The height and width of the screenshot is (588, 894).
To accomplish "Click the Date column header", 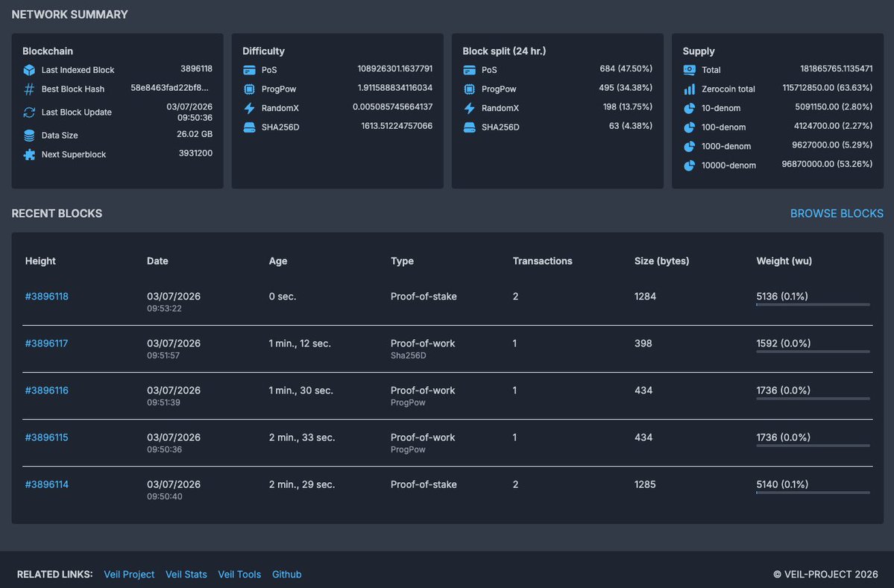I will tap(157, 261).
